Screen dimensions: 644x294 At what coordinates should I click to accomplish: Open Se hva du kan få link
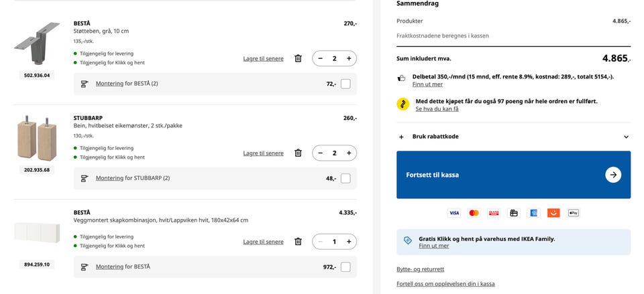click(437, 108)
